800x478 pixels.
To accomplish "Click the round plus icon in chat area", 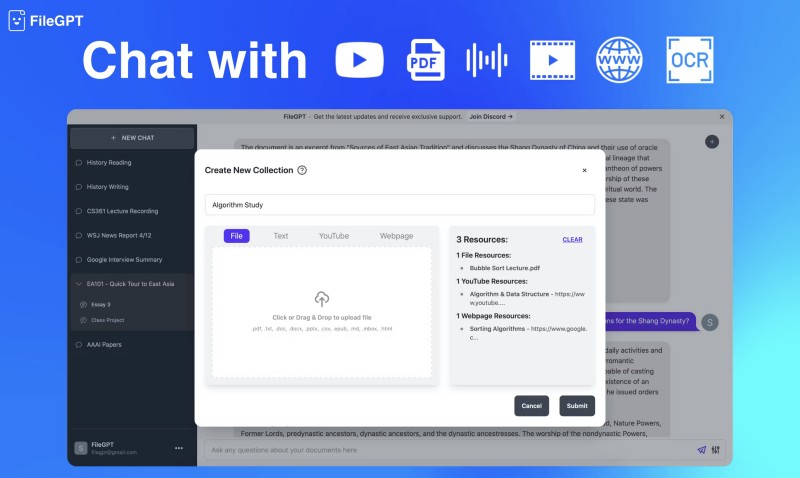I will (x=712, y=142).
